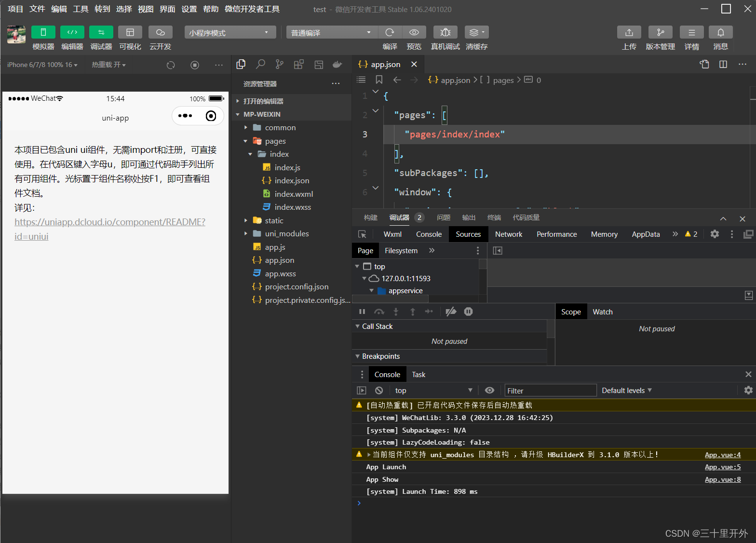Open the 小程序模式 mode dropdown
The image size is (756, 543).
(230, 32)
